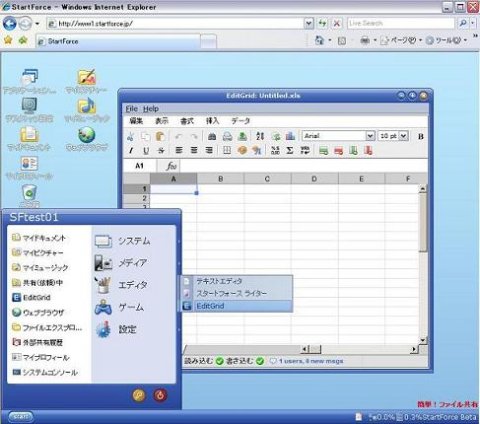This screenshot has height=424, width=480.
Task: Align cell text center
Action: click(194, 150)
